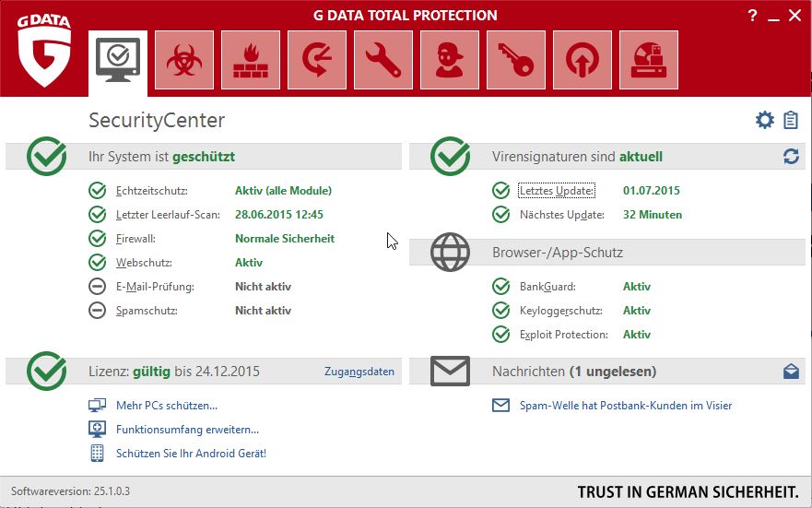Click 'Mehr PCs schützen...' link
This screenshot has width=812, height=508.
pos(166,406)
